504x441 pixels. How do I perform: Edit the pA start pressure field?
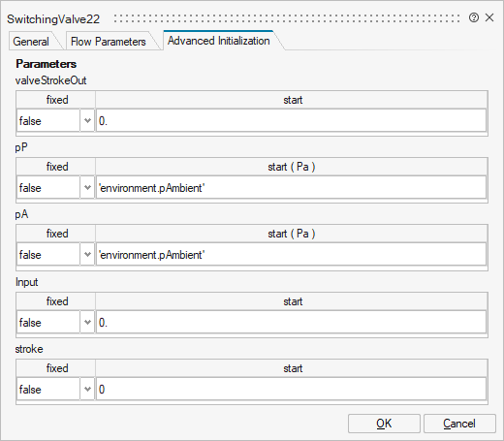(291, 255)
